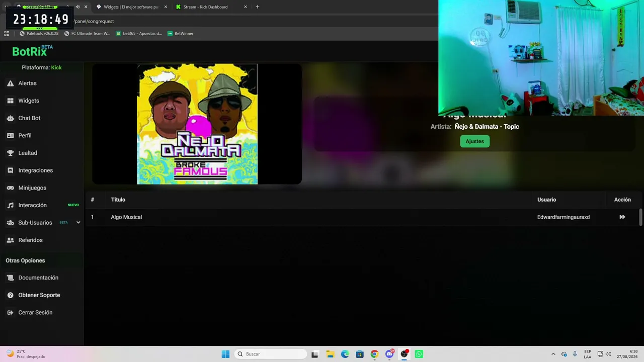Click the microphone icon in the system tray
Image resolution: width=644 pixels, height=362 pixels.
click(575, 354)
